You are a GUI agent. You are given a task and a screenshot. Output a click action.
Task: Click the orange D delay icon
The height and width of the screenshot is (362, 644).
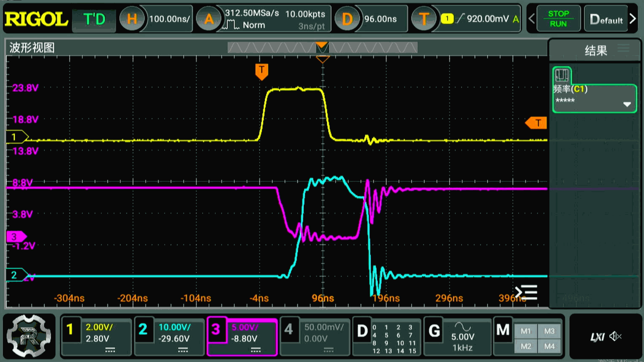tap(347, 19)
